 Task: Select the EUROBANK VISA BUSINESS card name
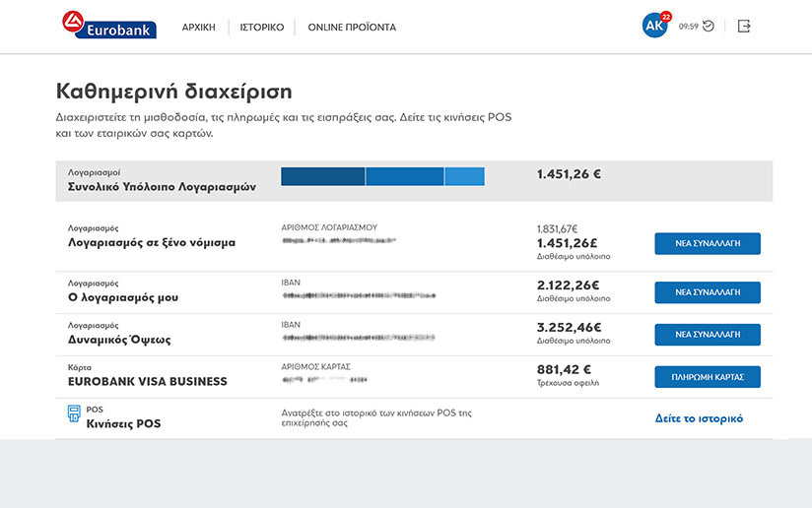click(x=148, y=382)
